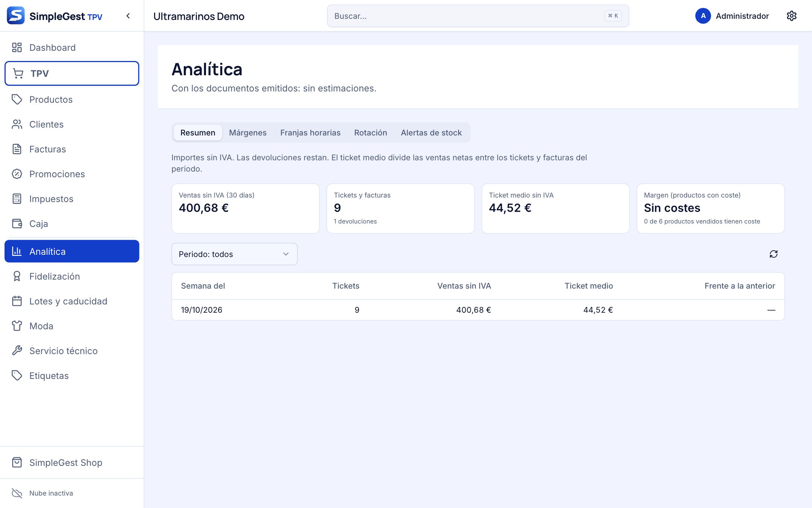
Task: Click the Productos tag icon
Action: pyautogui.click(x=17, y=99)
